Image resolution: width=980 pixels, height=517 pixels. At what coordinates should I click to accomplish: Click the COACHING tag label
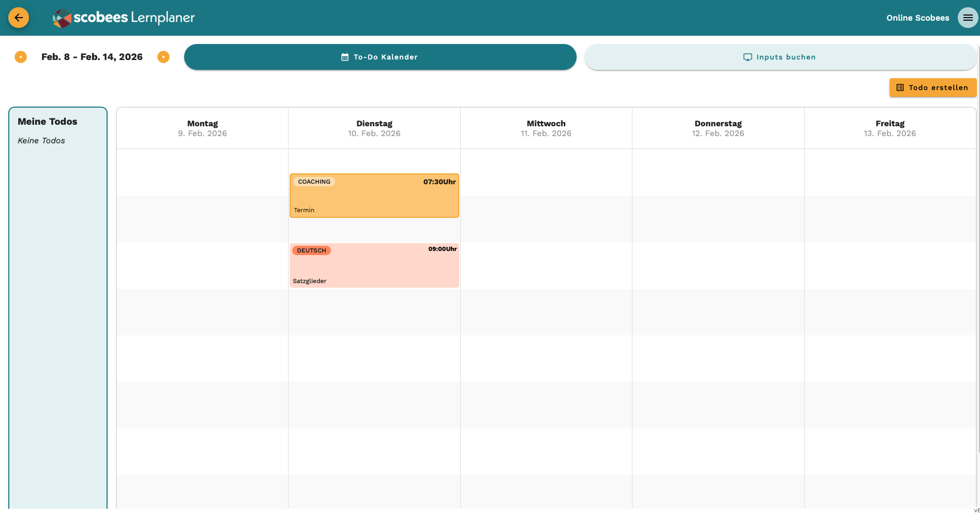point(314,182)
